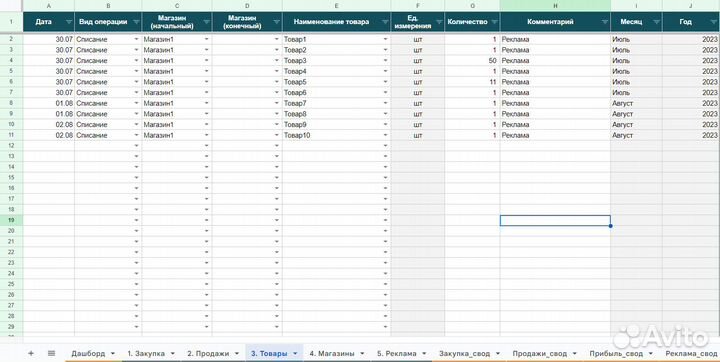
Task: Open filter icon in Количество header
Action: (494, 22)
